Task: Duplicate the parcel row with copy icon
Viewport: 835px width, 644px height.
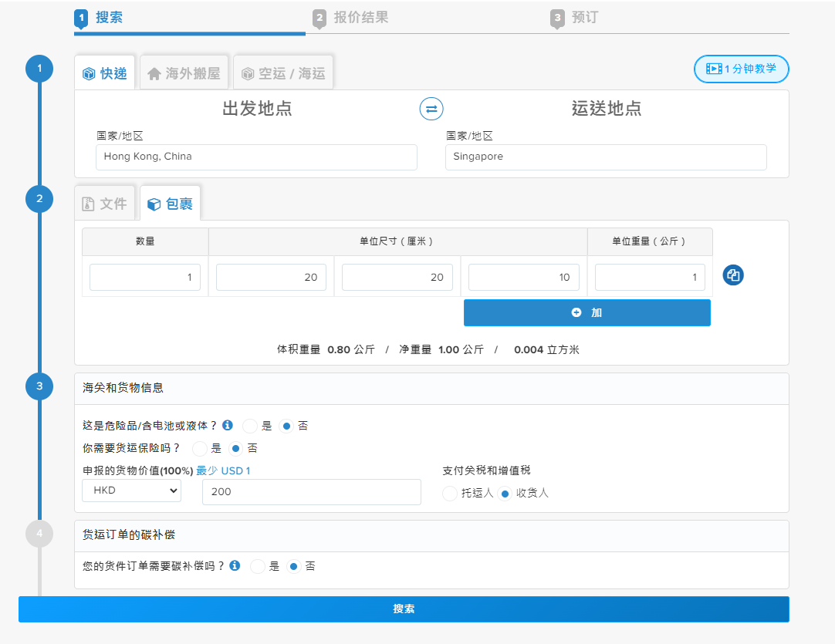Action: click(733, 275)
